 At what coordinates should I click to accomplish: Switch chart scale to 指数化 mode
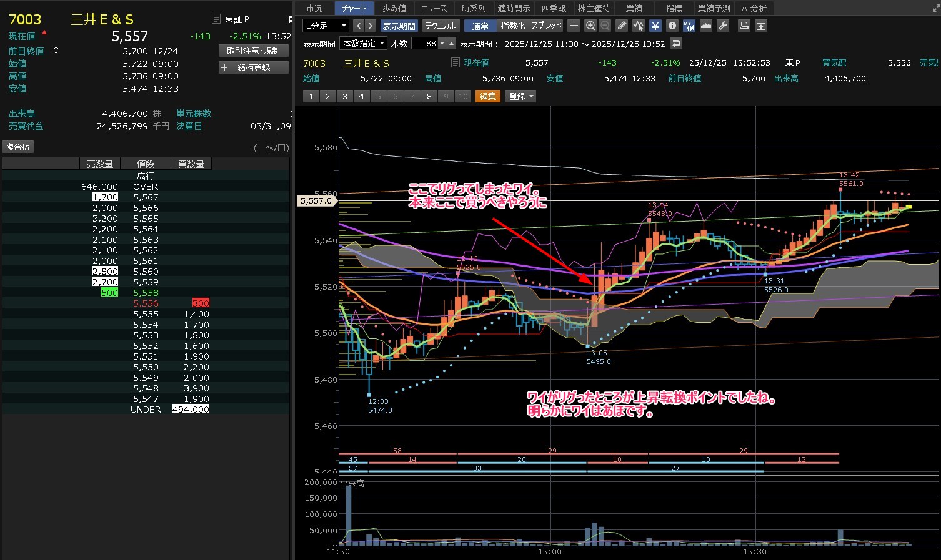click(513, 26)
